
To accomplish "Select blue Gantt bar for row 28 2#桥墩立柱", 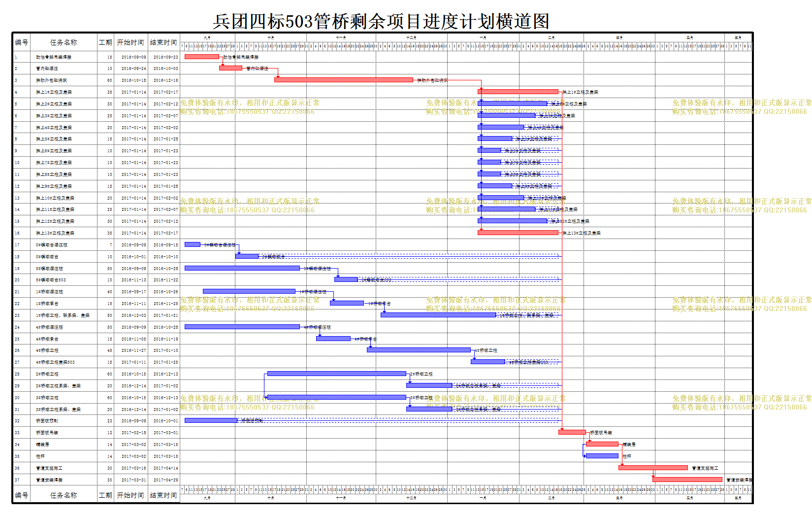I will pos(337,374).
